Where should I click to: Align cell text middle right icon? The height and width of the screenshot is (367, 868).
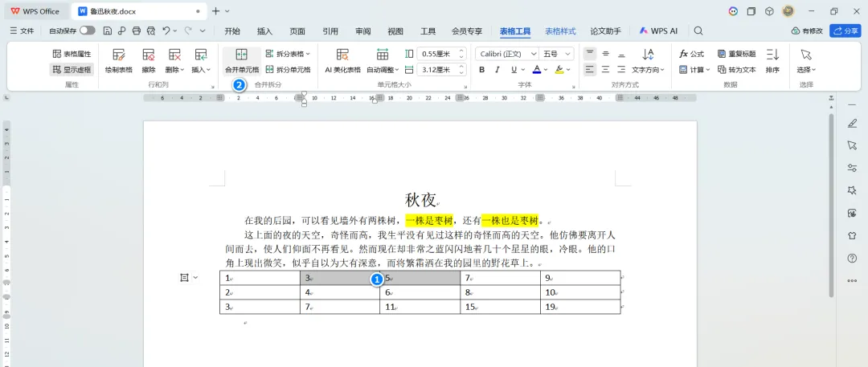pos(621,70)
